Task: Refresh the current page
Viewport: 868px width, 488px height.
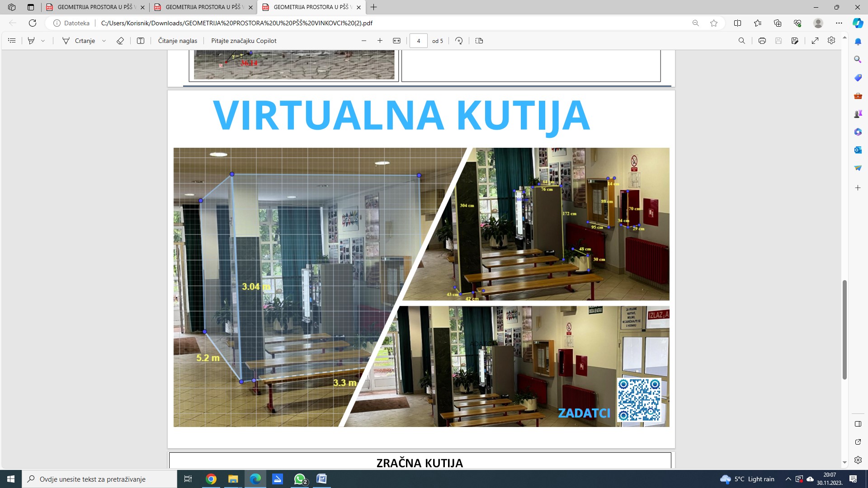Action: (x=33, y=23)
